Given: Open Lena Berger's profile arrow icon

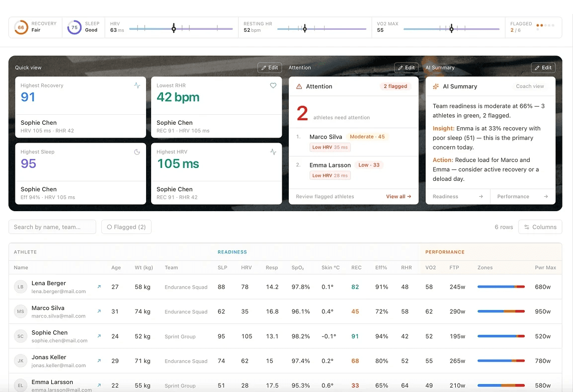Looking at the screenshot, I should [x=99, y=287].
